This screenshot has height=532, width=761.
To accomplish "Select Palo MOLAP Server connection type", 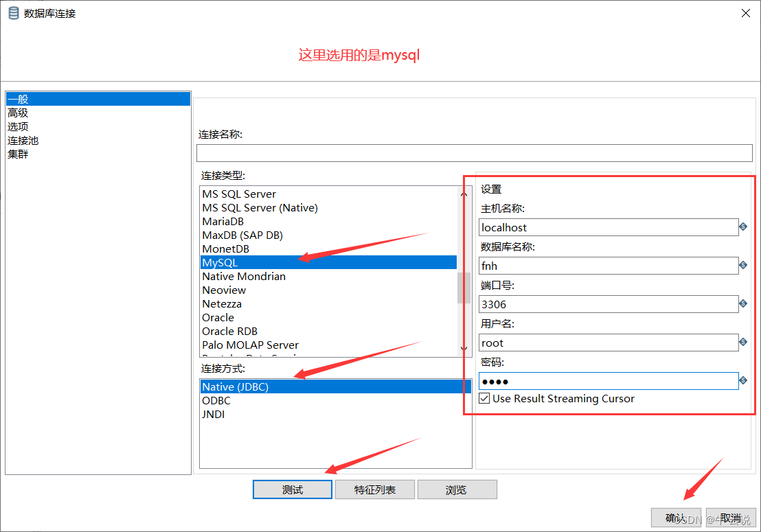I will coord(328,345).
